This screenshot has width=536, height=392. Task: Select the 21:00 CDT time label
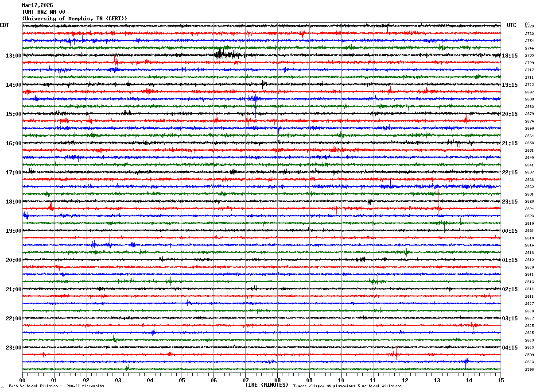click(x=14, y=289)
